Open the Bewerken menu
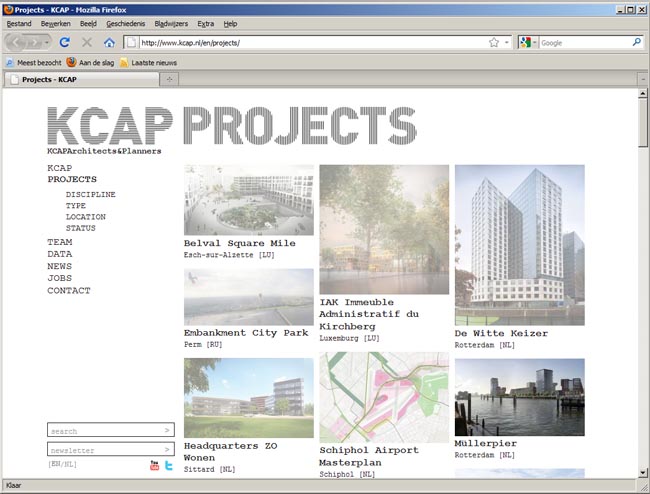The image size is (650, 494). point(56,24)
